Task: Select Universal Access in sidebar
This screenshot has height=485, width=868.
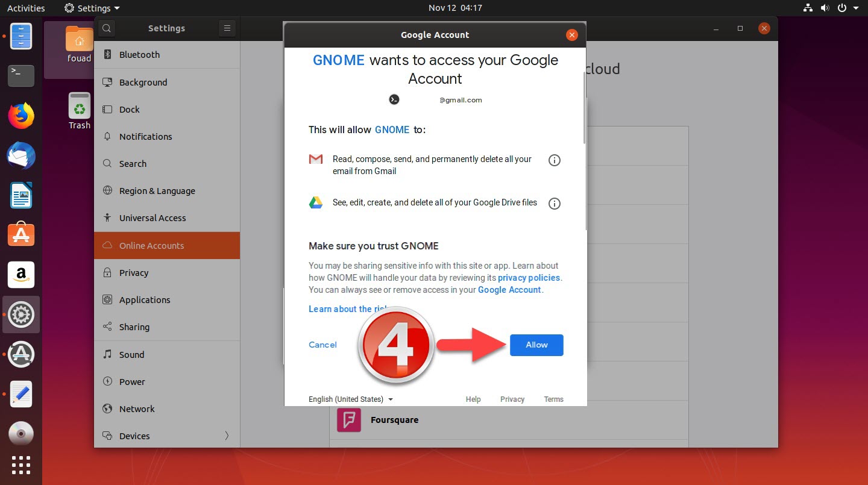Action: [x=167, y=217]
